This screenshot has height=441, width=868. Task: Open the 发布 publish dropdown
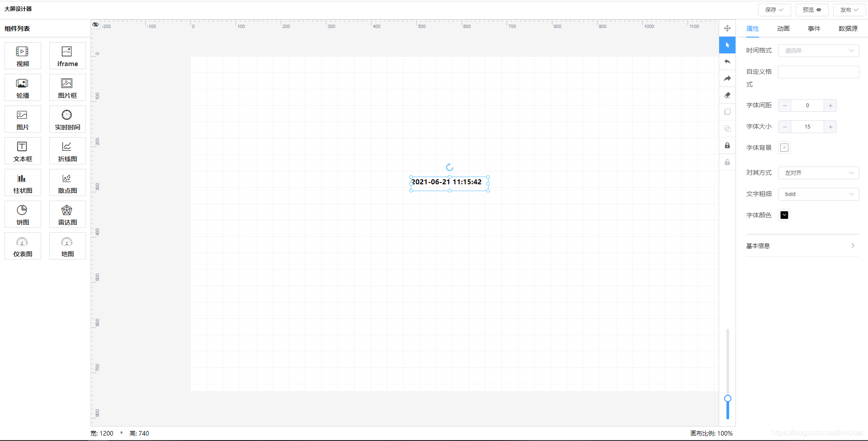[849, 10]
